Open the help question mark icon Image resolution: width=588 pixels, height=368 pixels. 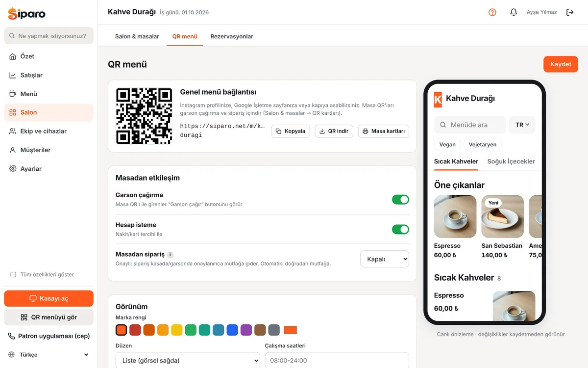pos(492,12)
